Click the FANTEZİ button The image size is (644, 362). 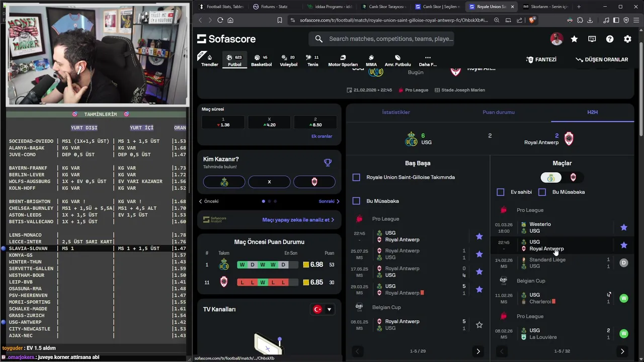click(x=541, y=59)
